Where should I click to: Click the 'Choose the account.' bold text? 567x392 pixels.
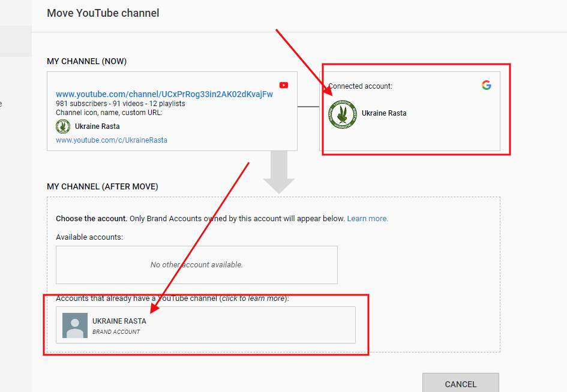coord(91,219)
